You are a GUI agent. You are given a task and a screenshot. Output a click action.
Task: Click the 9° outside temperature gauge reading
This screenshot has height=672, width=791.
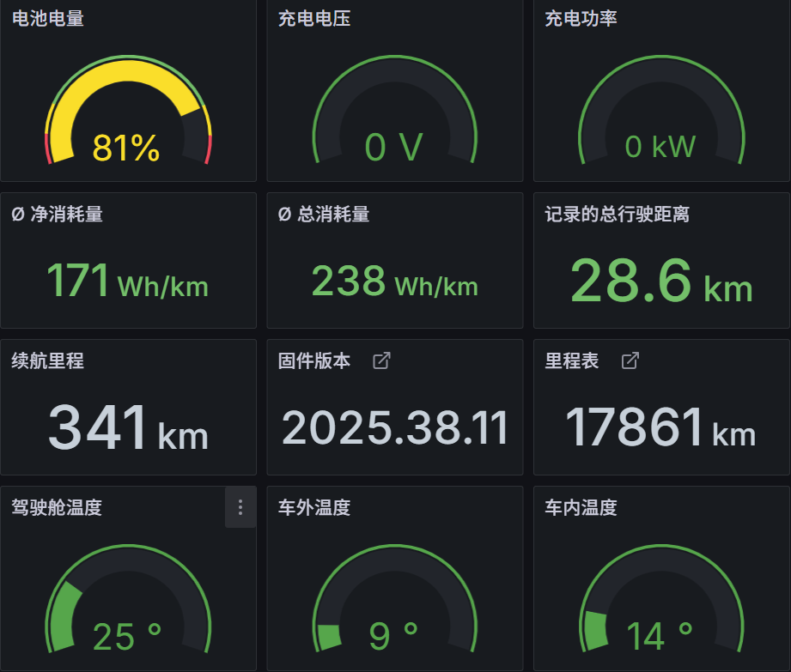pyautogui.click(x=393, y=637)
